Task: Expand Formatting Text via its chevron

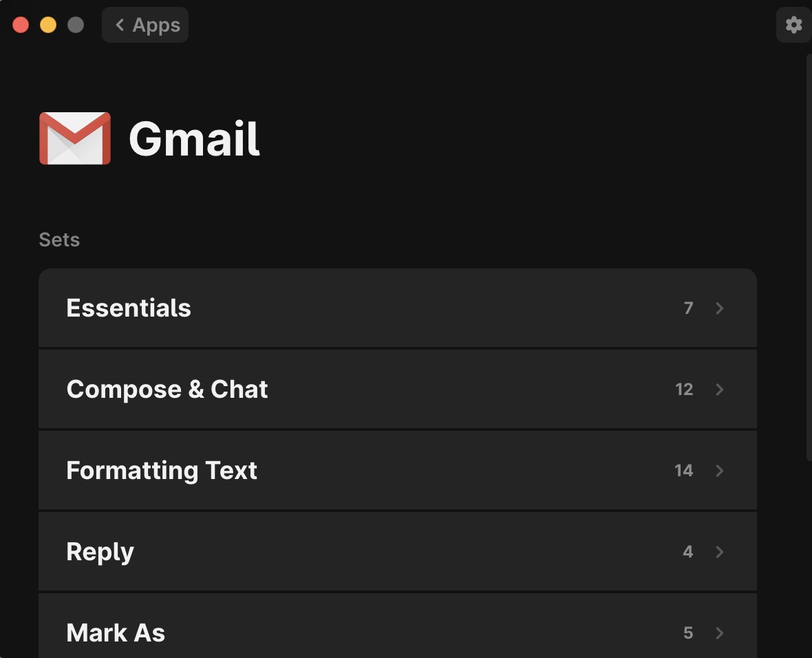Action: click(x=719, y=471)
